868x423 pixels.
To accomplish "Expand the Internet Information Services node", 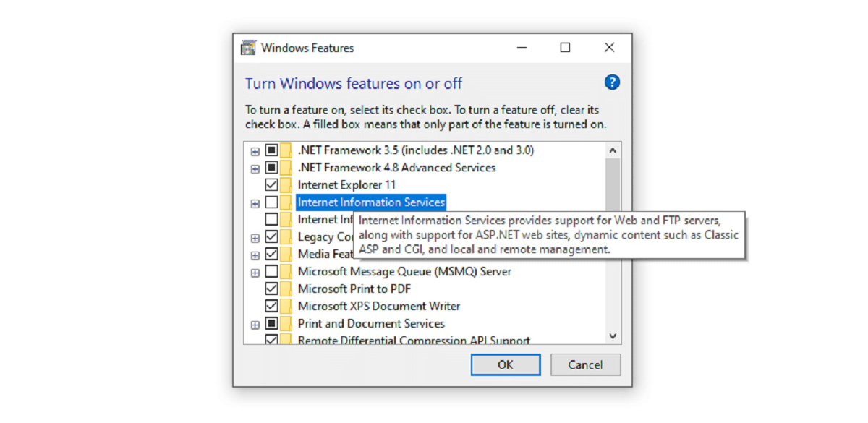I will pos(255,202).
